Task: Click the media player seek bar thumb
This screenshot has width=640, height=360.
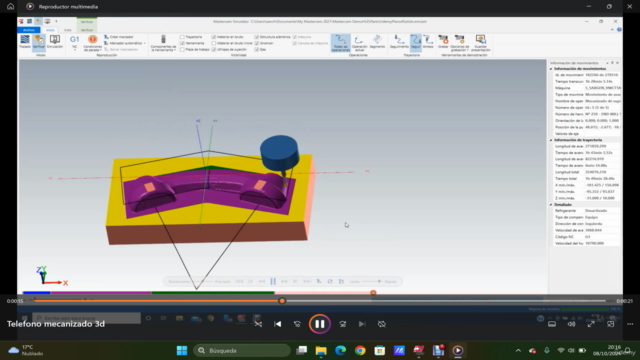Action: 282,301
